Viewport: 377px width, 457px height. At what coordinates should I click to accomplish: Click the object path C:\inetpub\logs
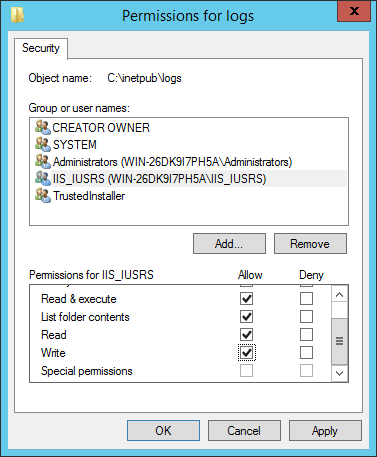[x=144, y=78]
